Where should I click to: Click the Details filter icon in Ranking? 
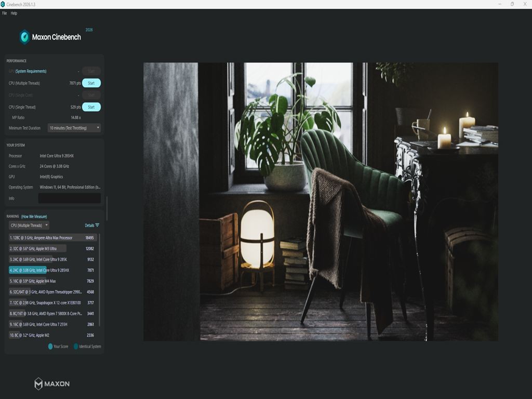click(x=97, y=225)
